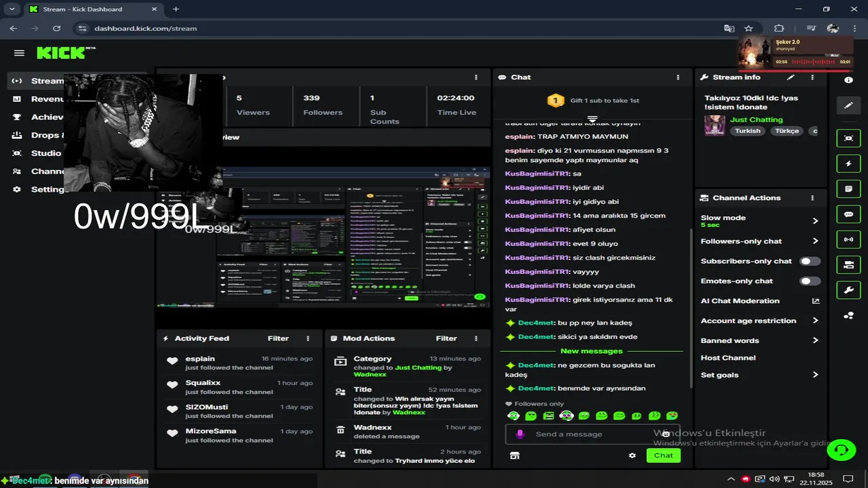The height and width of the screenshot is (488, 868).
Task: Select the Stream - Kick Dashboard browser tab
Action: [x=92, y=9]
